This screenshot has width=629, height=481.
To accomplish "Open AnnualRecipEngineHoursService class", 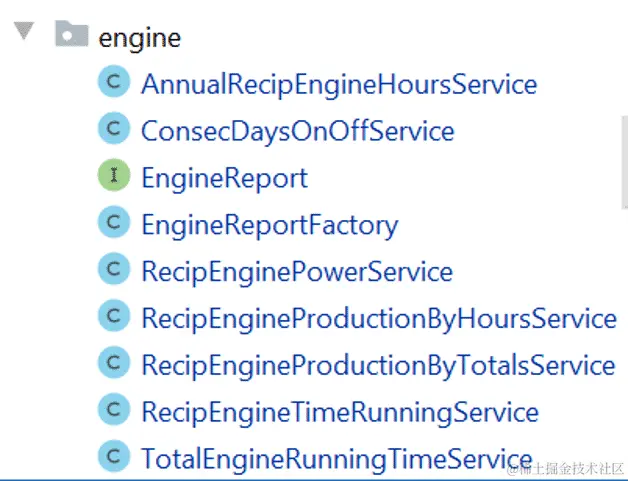I will [x=339, y=85].
